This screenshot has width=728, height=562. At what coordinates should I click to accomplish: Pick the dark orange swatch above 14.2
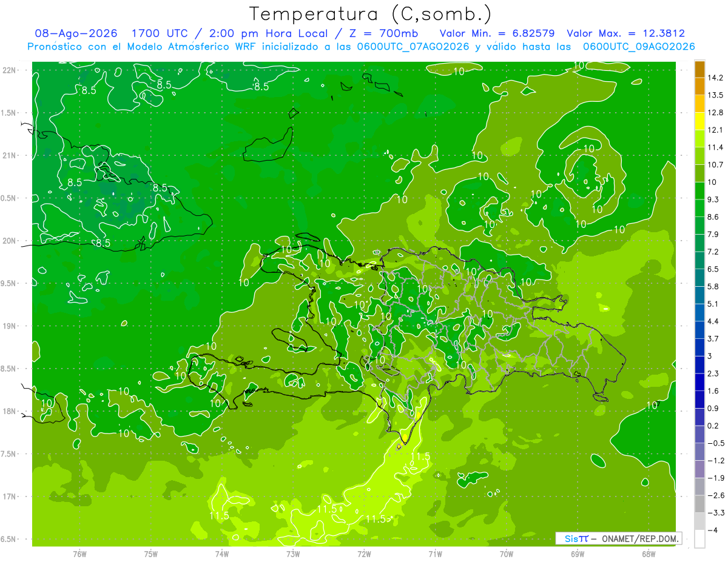click(x=699, y=69)
